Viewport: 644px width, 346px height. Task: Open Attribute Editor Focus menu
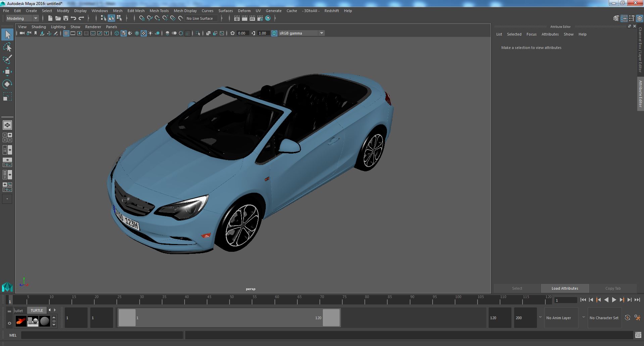[531, 34]
